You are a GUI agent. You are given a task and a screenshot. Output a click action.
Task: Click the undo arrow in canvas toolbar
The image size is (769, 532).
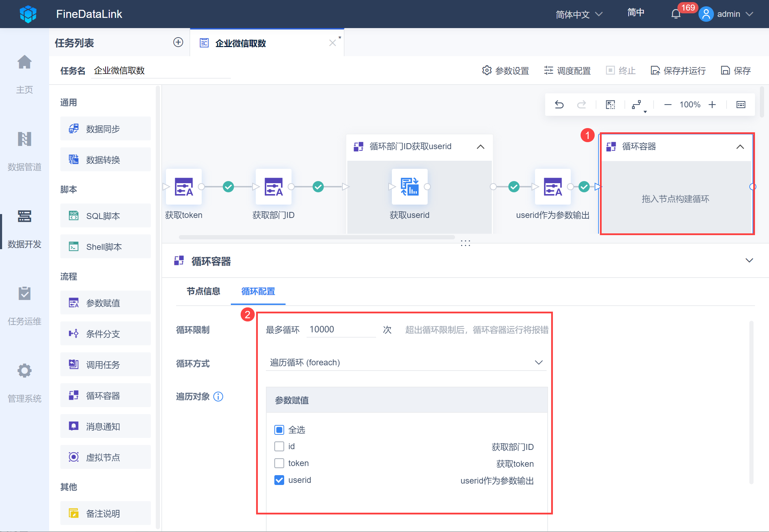tap(559, 105)
